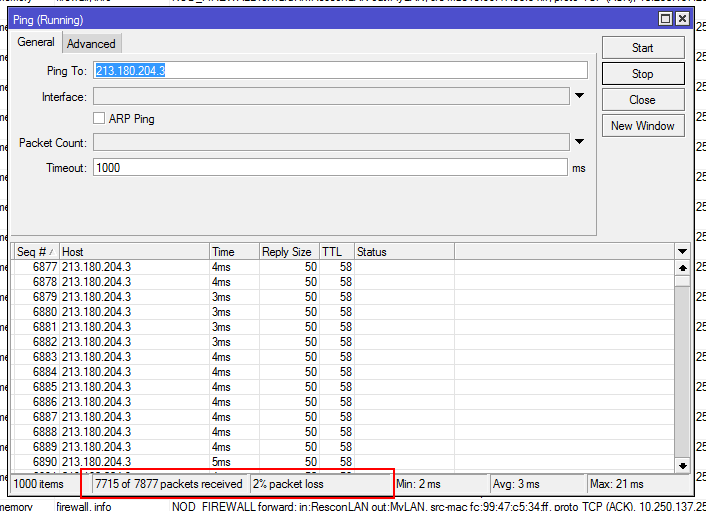The width and height of the screenshot is (706, 511).
Task: Sort by the Reply Size column header
Action: click(290, 252)
